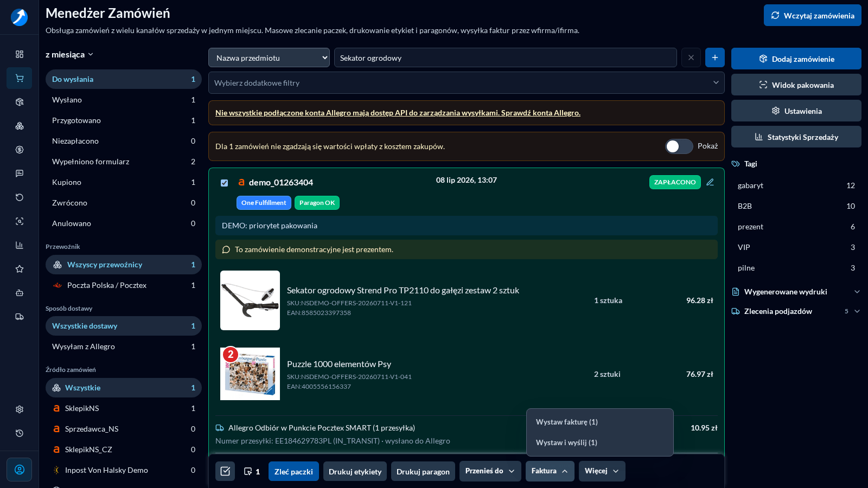
Task: Open the robot automation icon in sidebar
Action: pyautogui.click(x=20, y=293)
